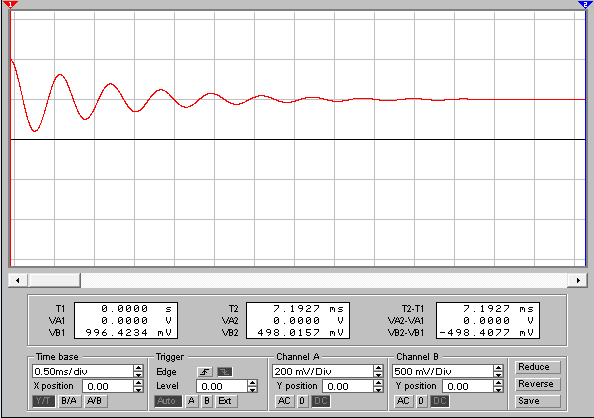The image size is (594, 418).
Task: Increase Channel A Y position
Action: point(378,383)
